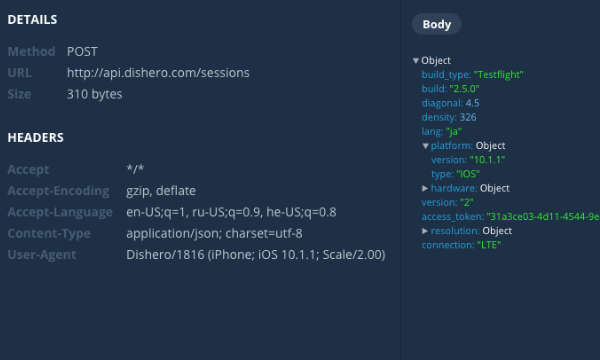Expand the hardware Object node
600x360 pixels.
point(425,188)
